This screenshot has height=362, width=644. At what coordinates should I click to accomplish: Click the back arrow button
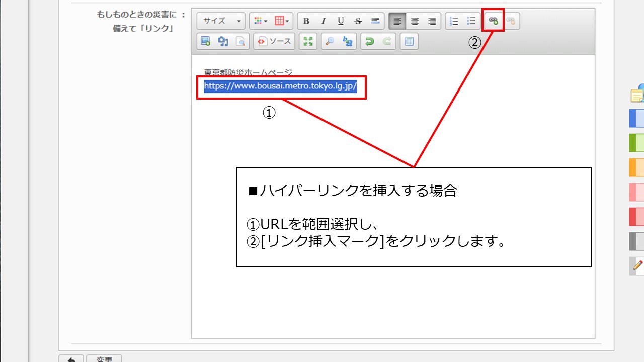[71, 359]
